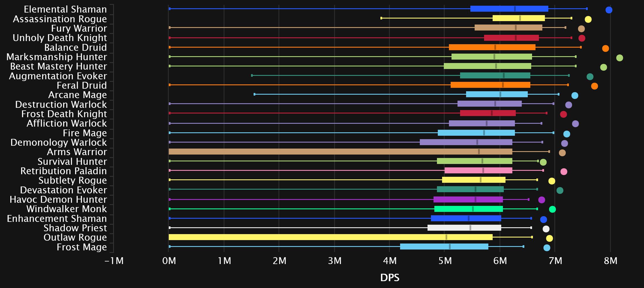Click the Arms Warrior tan box bar

coord(340,152)
